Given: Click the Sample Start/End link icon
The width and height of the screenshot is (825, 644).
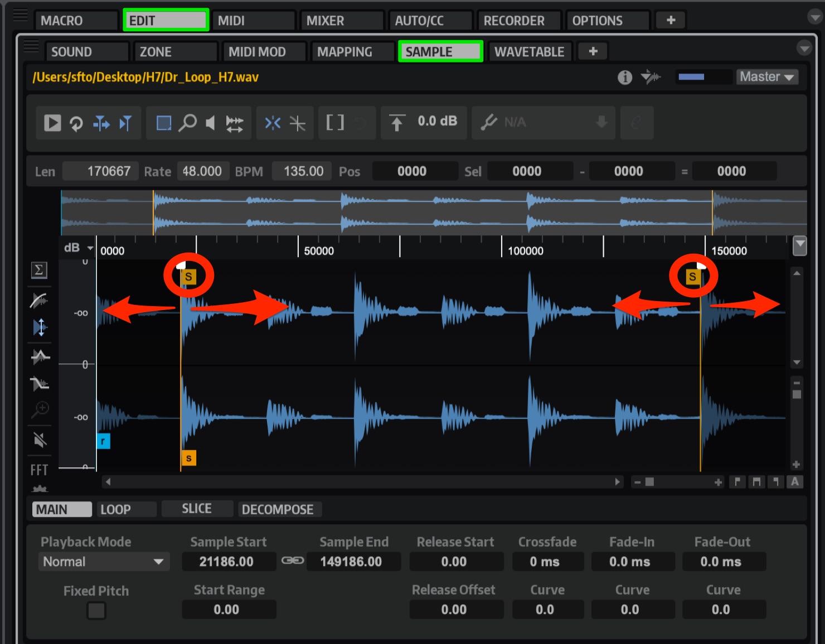Looking at the screenshot, I should pos(293,560).
